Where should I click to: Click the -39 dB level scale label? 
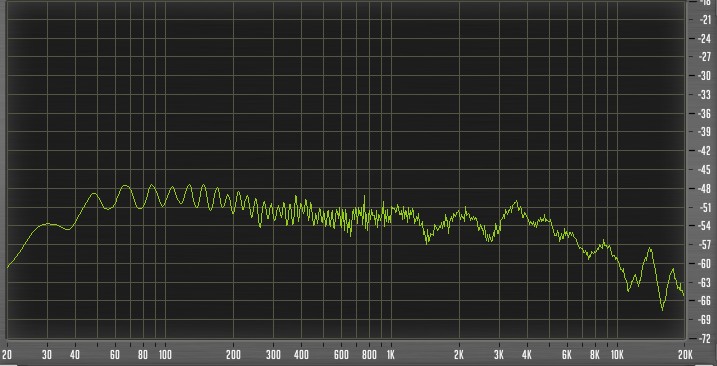pos(703,132)
